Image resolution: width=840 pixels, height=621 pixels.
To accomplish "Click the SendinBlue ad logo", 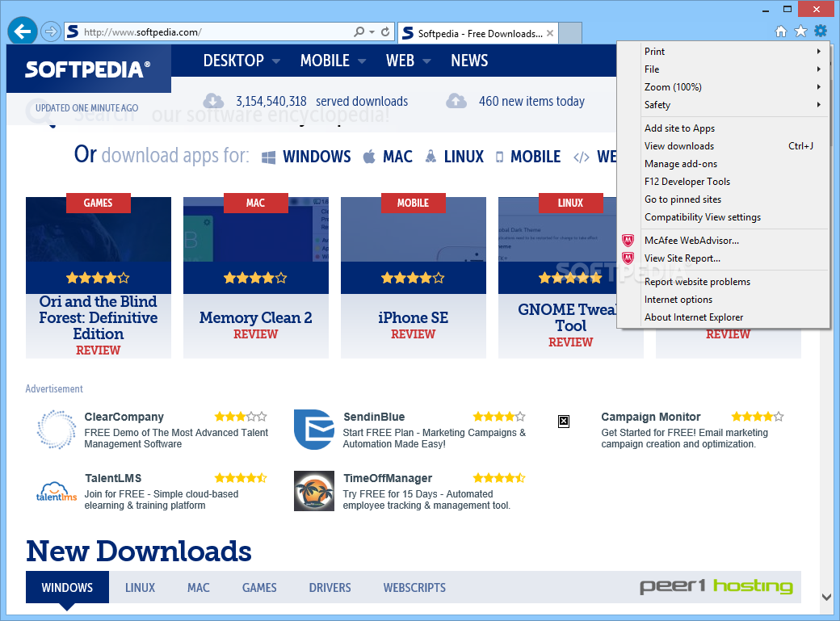I will (x=314, y=430).
